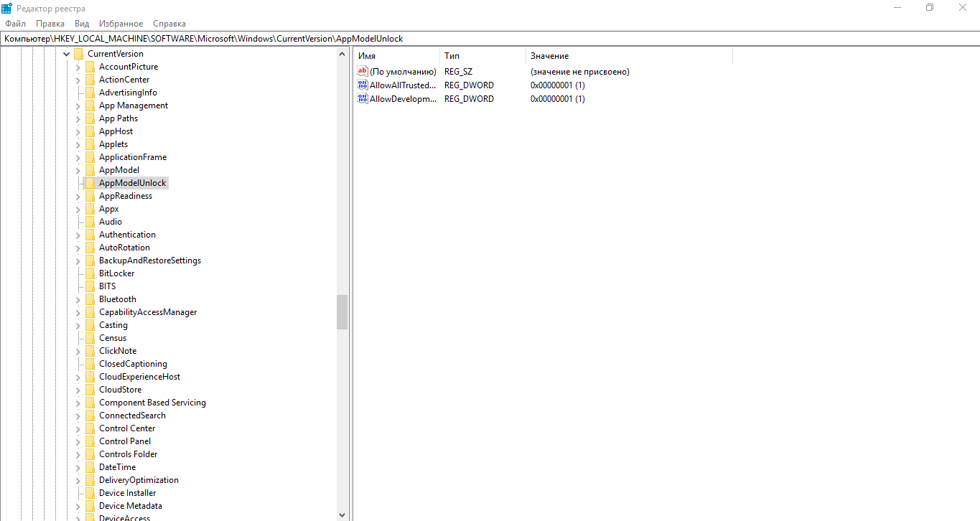Click the CurrentVersion folder icon
980x521 pixels.
click(78, 54)
